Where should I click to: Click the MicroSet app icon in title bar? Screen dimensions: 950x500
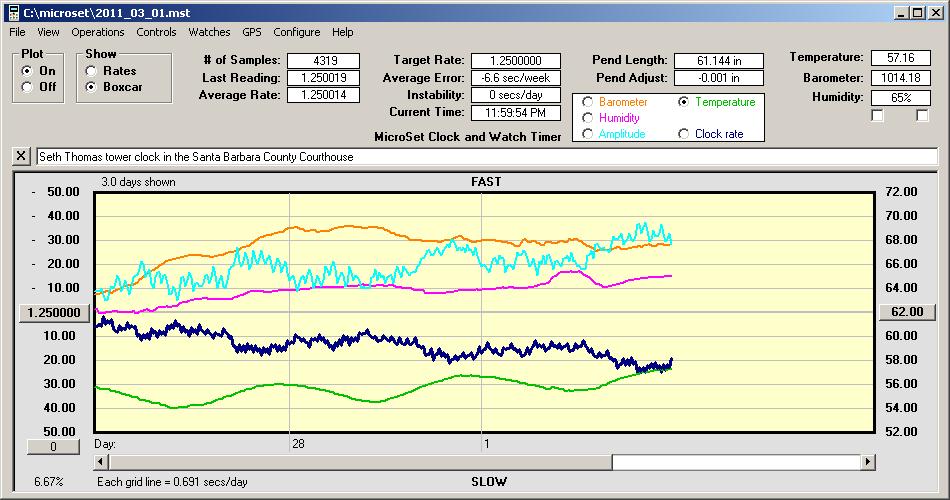(x=11, y=12)
